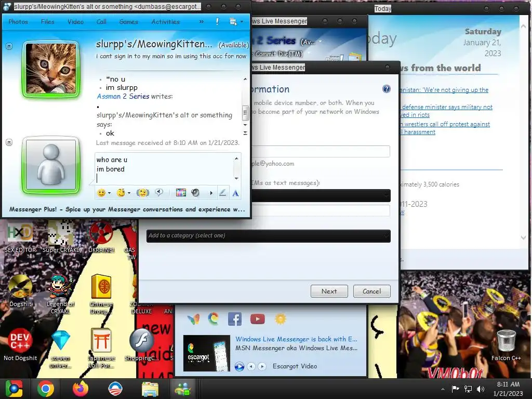
Task: Open the Photos menu in chat window
Action: click(x=18, y=21)
